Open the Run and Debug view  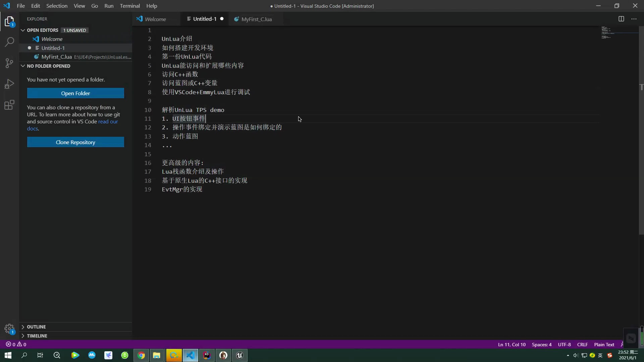click(x=10, y=84)
